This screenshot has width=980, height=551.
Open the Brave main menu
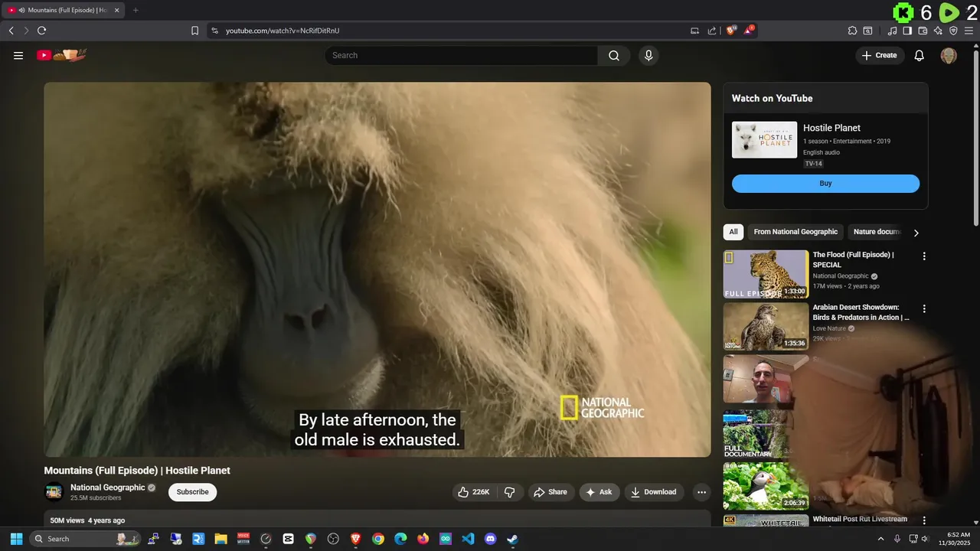(x=969, y=31)
